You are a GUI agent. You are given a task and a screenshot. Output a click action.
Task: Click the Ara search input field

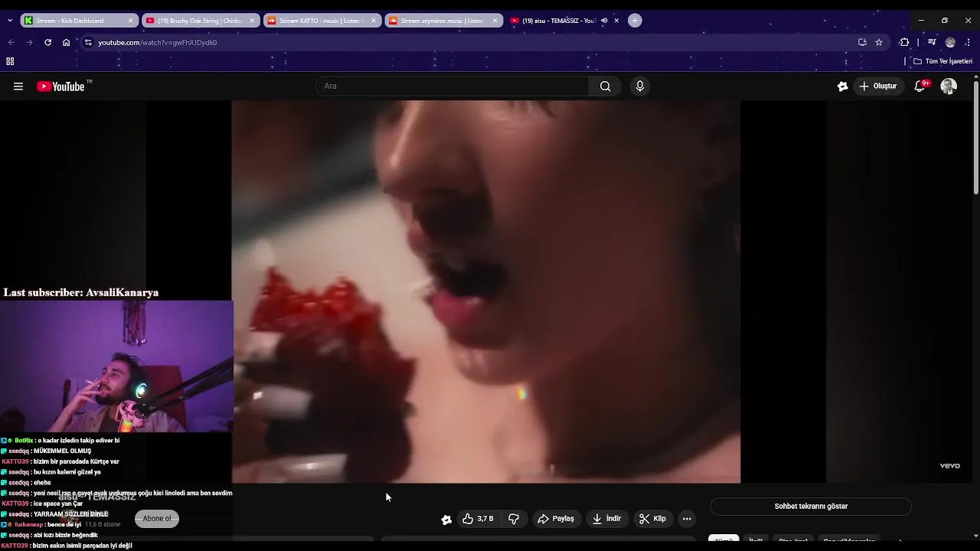pyautogui.click(x=452, y=86)
